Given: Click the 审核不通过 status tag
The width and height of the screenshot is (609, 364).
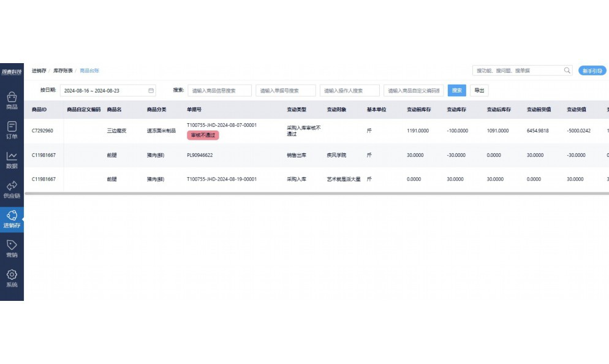Looking at the screenshot, I should click(x=203, y=135).
